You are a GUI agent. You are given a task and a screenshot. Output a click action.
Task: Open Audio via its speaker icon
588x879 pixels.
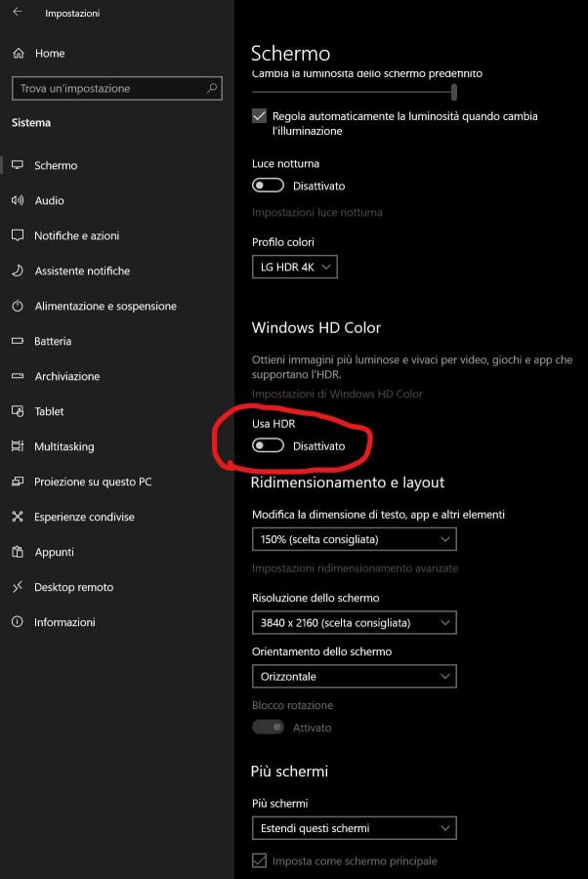point(18,200)
